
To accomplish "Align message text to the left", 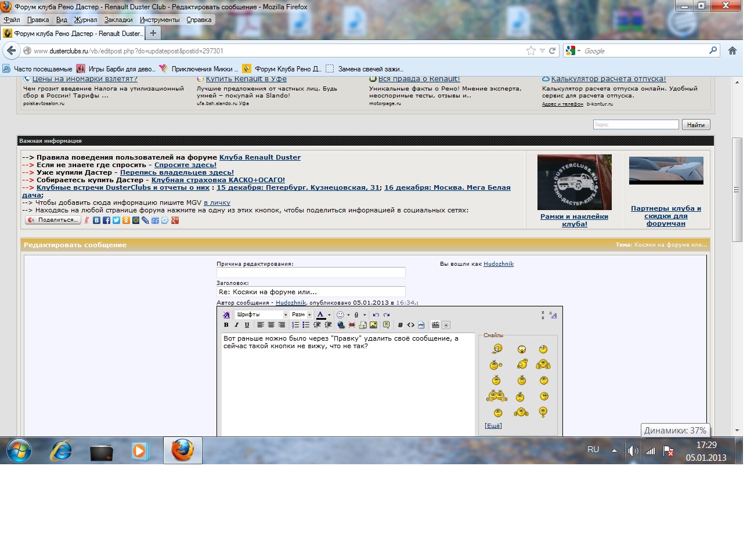I will 261,325.
